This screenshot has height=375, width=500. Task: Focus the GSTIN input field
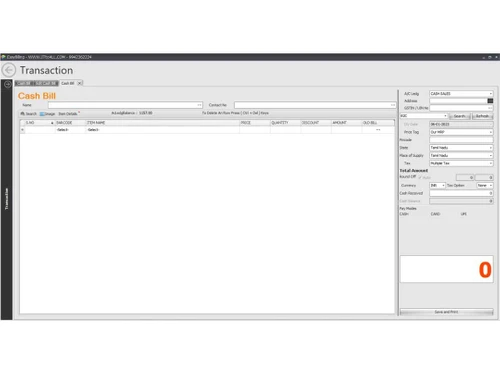click(461, 108)
